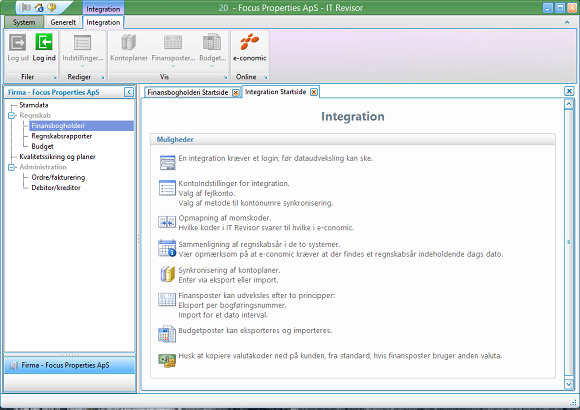Open Regnskabsrapporter in the tree

(x=62, y=136)
